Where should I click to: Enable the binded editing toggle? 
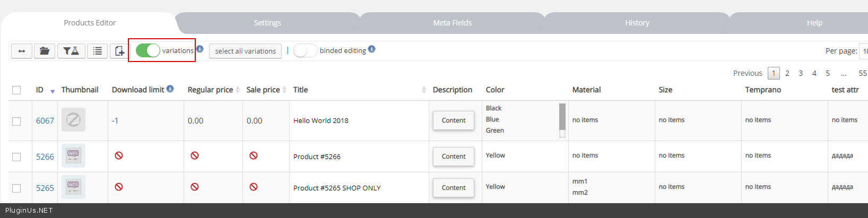[305, 50]
